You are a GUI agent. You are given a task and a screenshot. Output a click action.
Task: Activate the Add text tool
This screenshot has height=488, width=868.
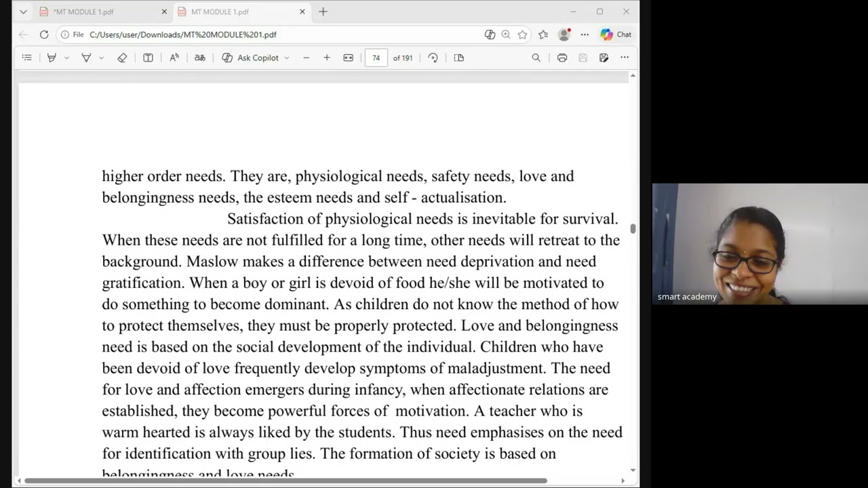coord(148,58)
